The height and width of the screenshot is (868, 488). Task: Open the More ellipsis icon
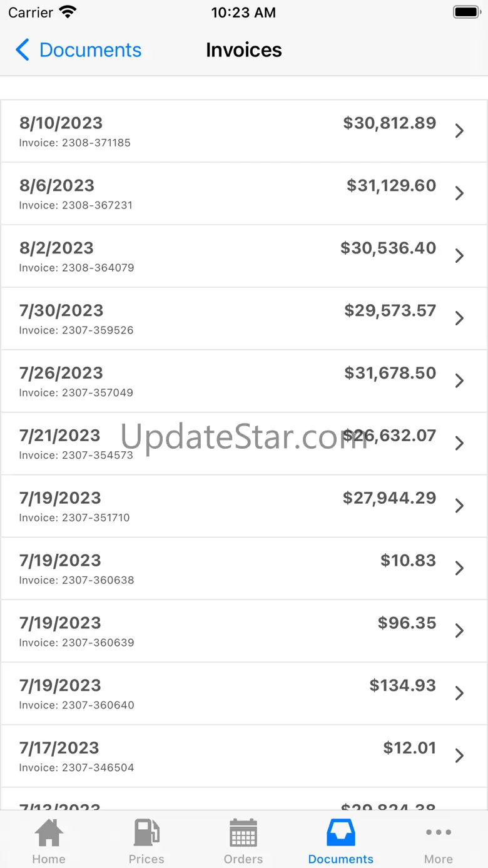pyautogui.click(x=438, y=832)
